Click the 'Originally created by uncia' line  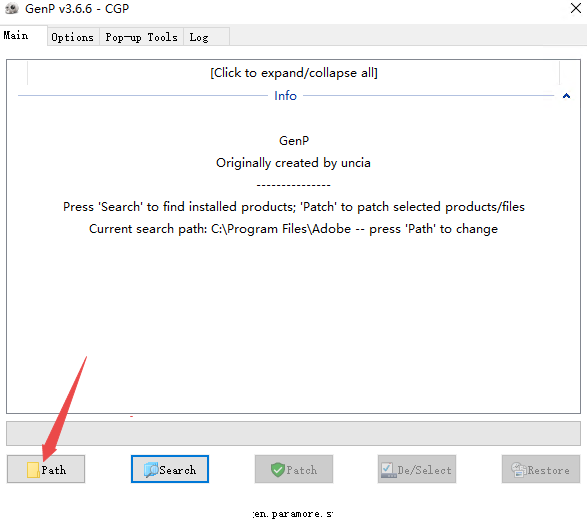click(294, 163)
